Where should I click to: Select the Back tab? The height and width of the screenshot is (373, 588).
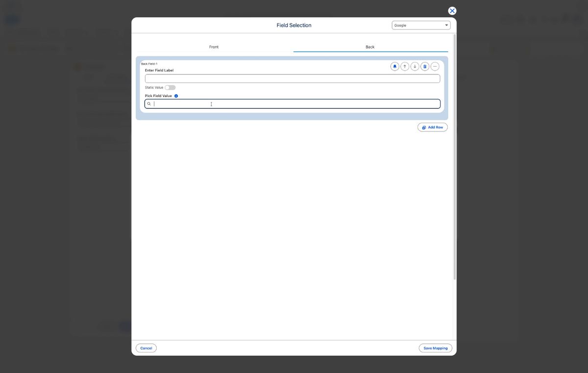pyautogui.click(x=370, y=47)
